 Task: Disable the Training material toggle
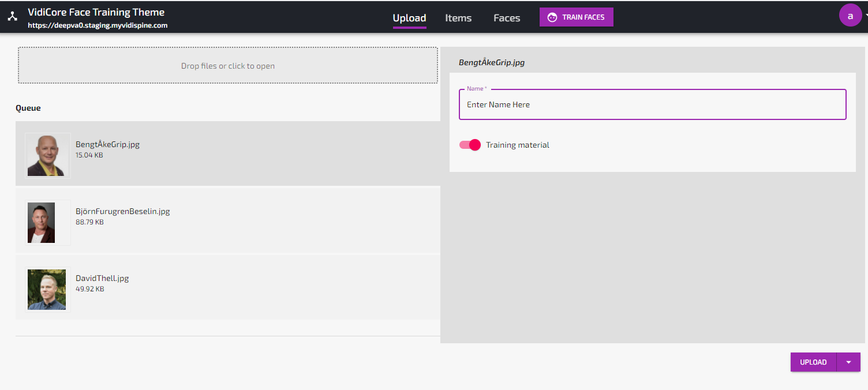(470, 145)
